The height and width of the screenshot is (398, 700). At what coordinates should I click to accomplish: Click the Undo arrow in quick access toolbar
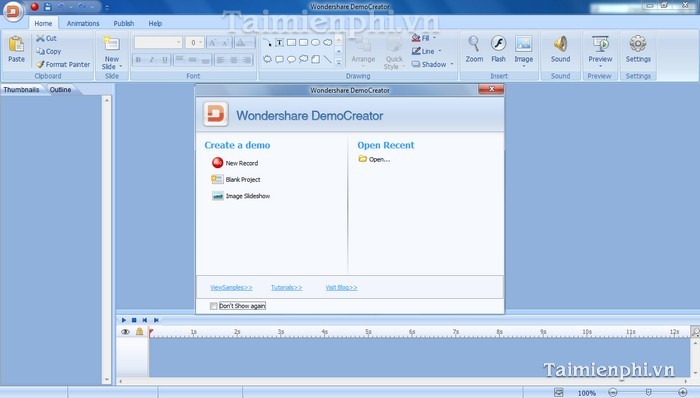(61, 7)
